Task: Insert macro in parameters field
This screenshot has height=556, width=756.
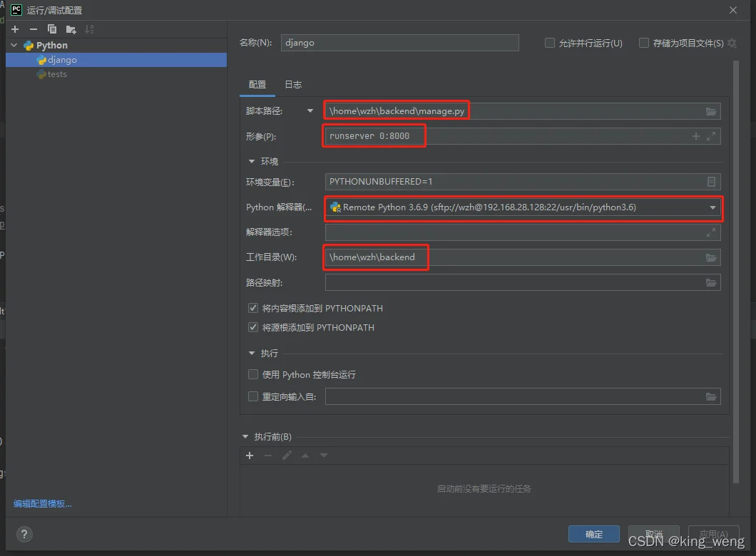Action: pyautogui.click(x=695, y=136)
